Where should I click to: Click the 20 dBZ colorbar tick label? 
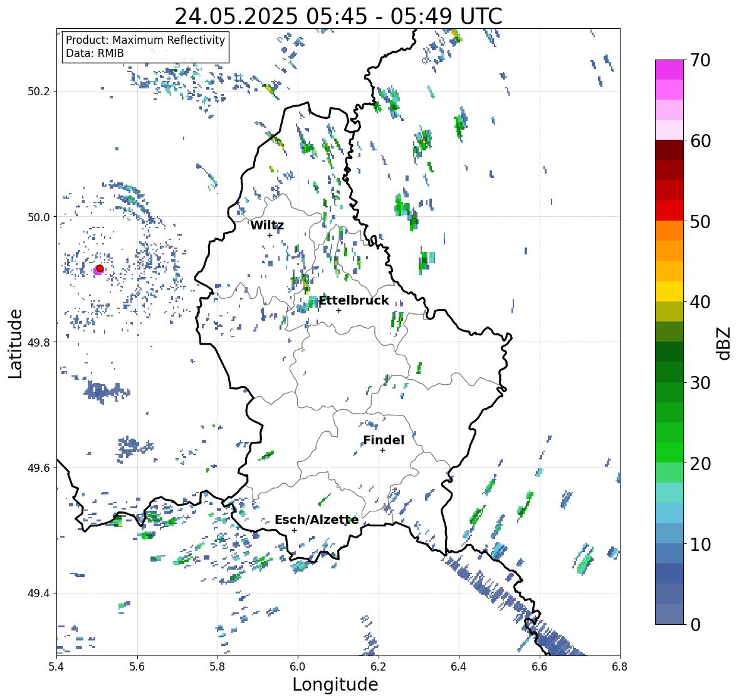tap(700, 464)
